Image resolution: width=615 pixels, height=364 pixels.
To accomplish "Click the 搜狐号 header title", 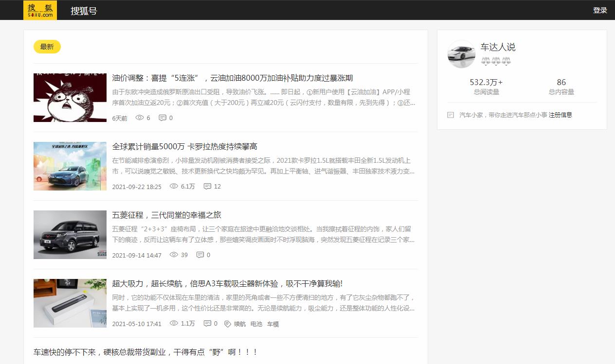I will coord(84,11).
